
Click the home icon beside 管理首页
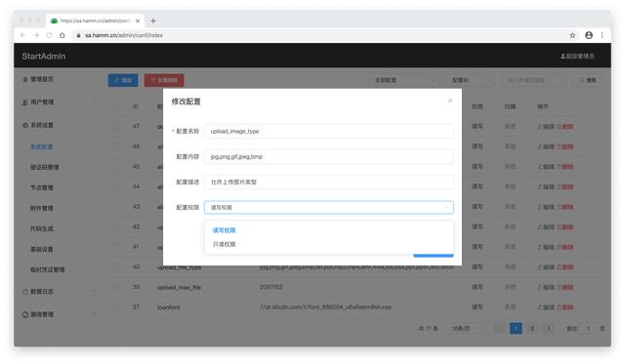pos(25,79)
